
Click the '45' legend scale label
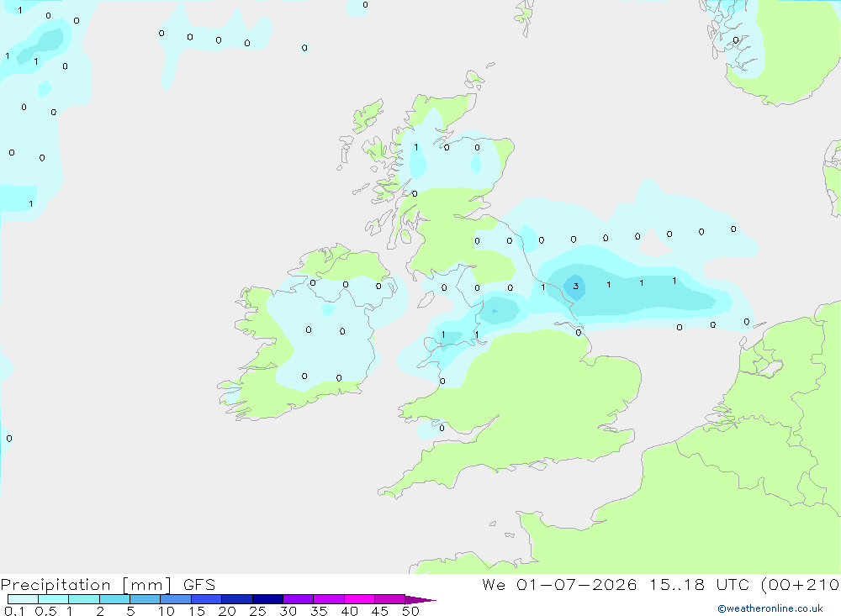[x=380, y=611]
